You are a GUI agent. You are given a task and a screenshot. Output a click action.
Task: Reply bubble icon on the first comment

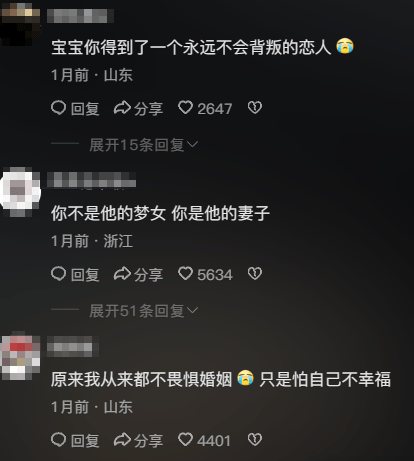[59, 108]
